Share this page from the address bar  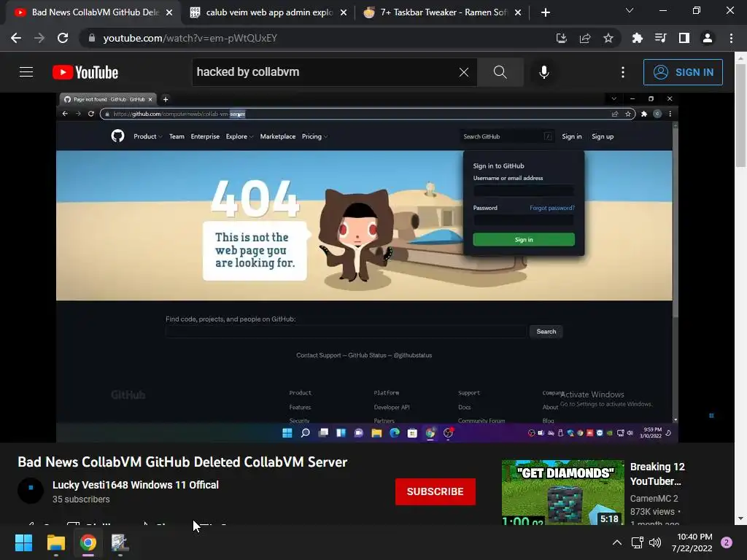585,38
